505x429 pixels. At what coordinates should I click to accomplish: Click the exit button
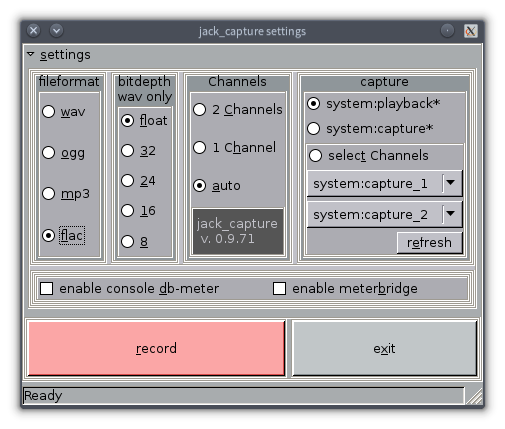coord(384,348)
